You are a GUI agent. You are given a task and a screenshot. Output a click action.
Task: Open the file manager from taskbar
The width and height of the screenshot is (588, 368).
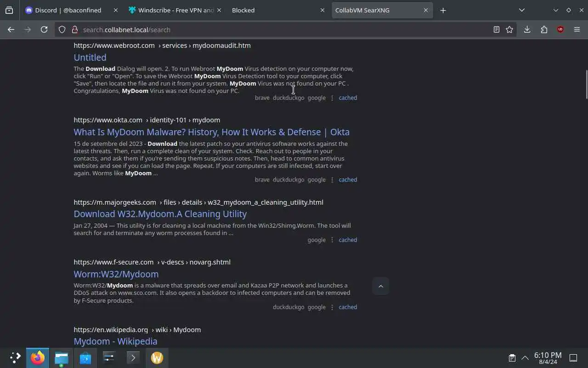pos(62,357)
